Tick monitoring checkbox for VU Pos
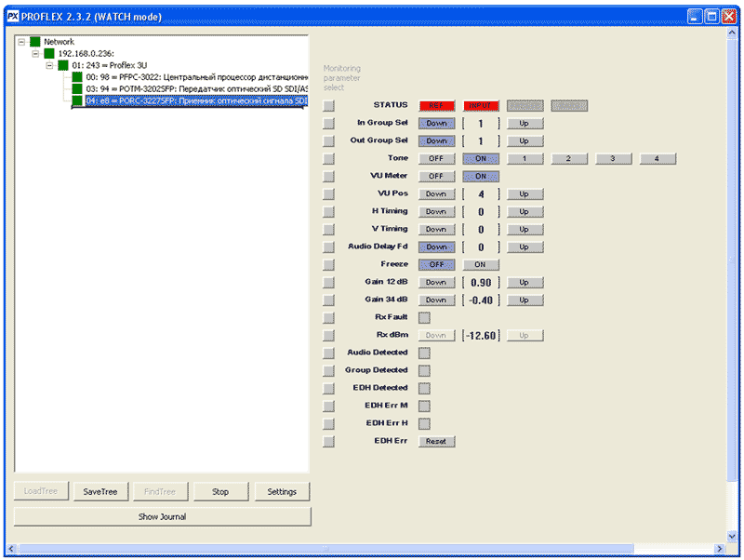This screenshot has width=744, height=560. coord(328,194)
